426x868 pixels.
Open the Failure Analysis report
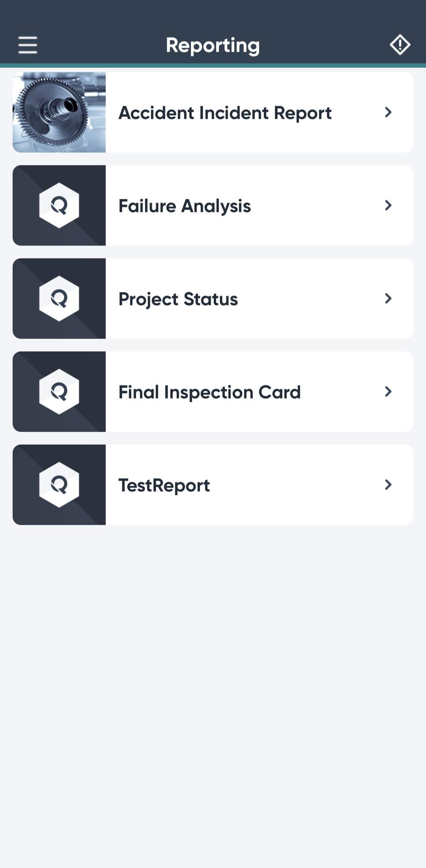pos(185,206)
